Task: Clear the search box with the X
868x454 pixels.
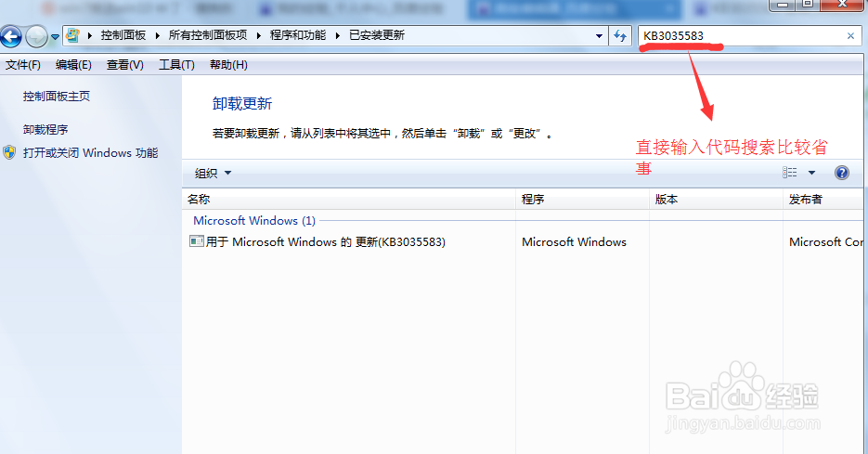Action: click(x=851, y=36)
